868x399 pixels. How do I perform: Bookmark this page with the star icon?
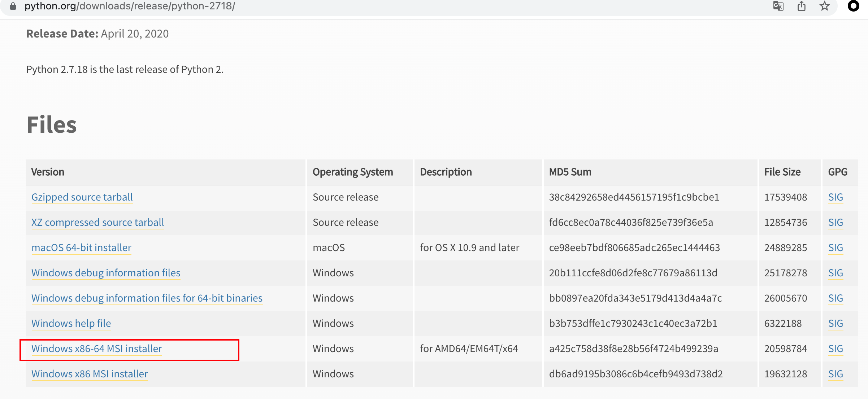click(x=825, y=6)
